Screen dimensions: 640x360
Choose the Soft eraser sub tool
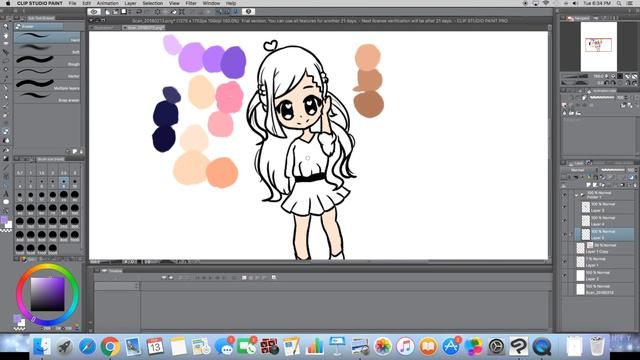pos(47,50)
